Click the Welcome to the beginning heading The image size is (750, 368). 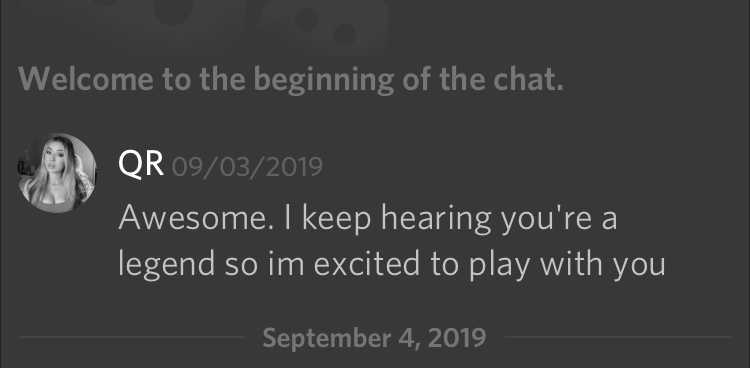tap(291, 79)
